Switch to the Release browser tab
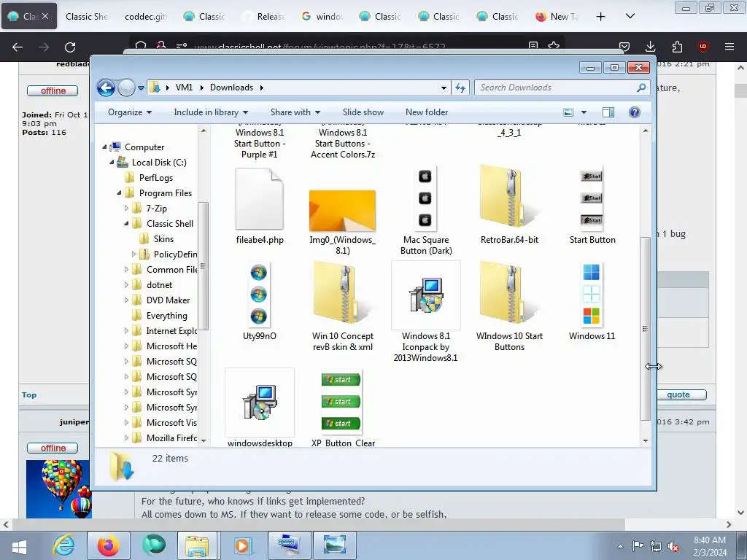Screen dimensions: 747x560 point(264,17)
